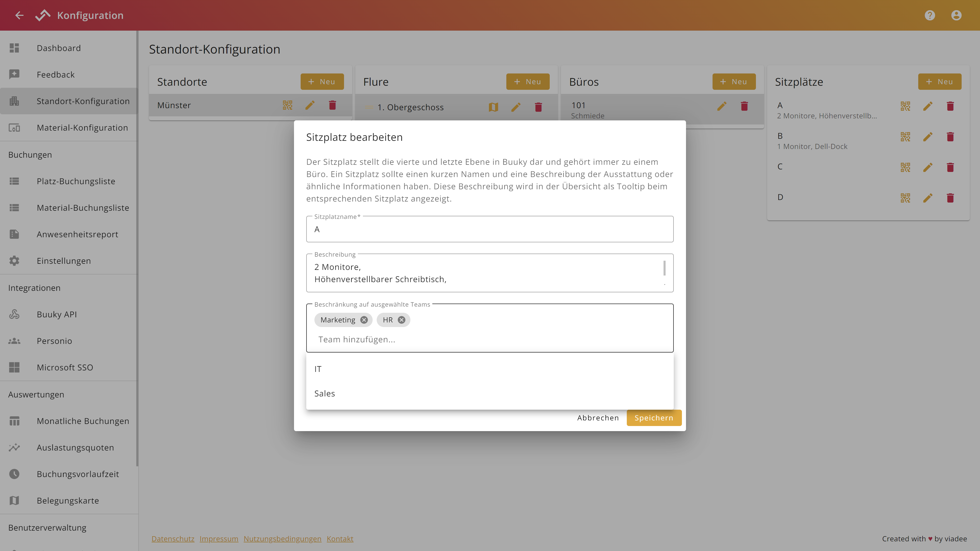Image resolution: width=980 pixels, height=551 pixels.
Task: Select the 1. Obergeschoss floor row
Action: [456, 107]
